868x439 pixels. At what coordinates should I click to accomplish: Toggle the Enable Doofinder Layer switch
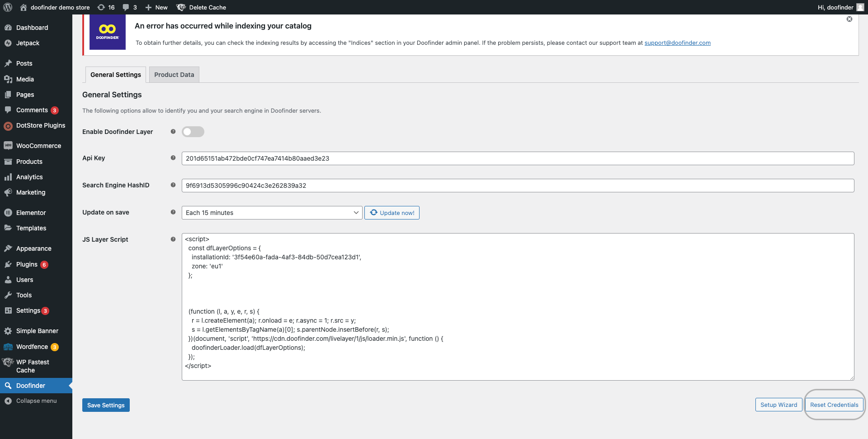tap(193, 132)
